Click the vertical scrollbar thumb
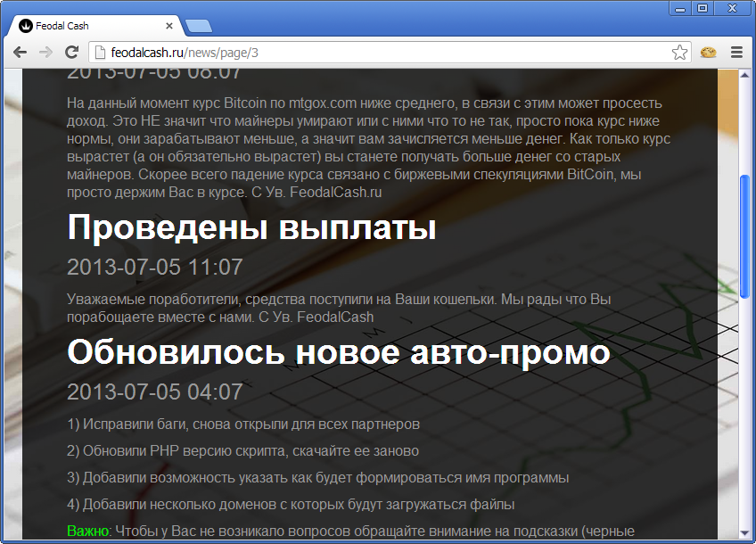This screenshot has width=756, height=544. (744, 236)
